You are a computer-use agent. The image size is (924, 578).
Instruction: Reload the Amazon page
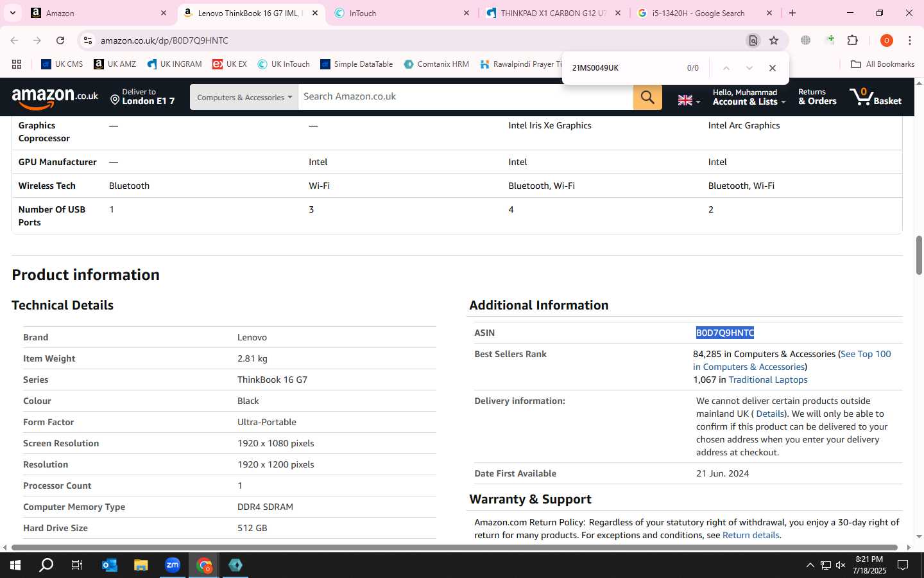60,40
